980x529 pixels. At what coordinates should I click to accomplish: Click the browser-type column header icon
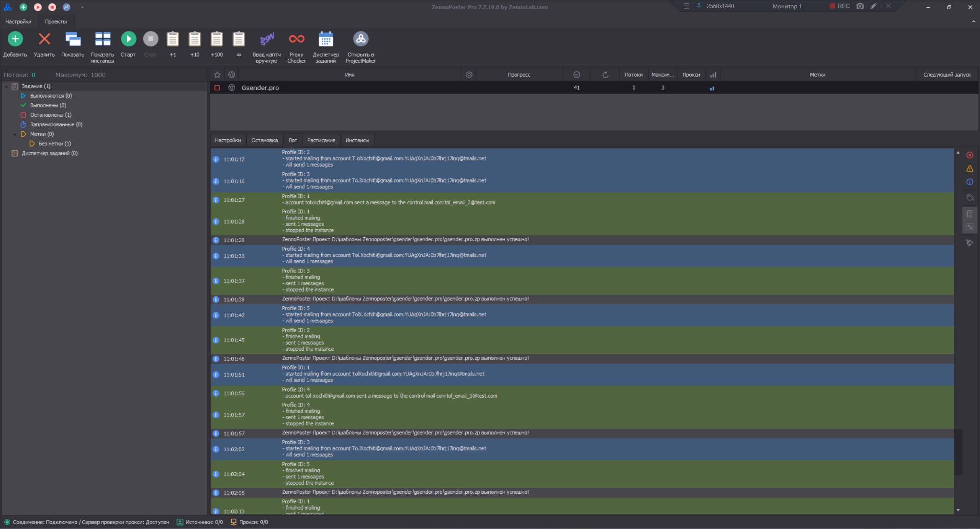(232, 75)
